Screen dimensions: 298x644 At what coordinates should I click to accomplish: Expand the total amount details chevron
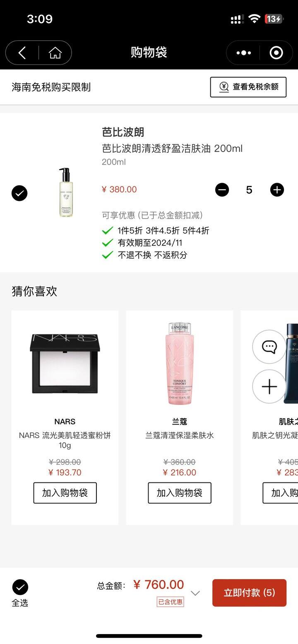195,593
